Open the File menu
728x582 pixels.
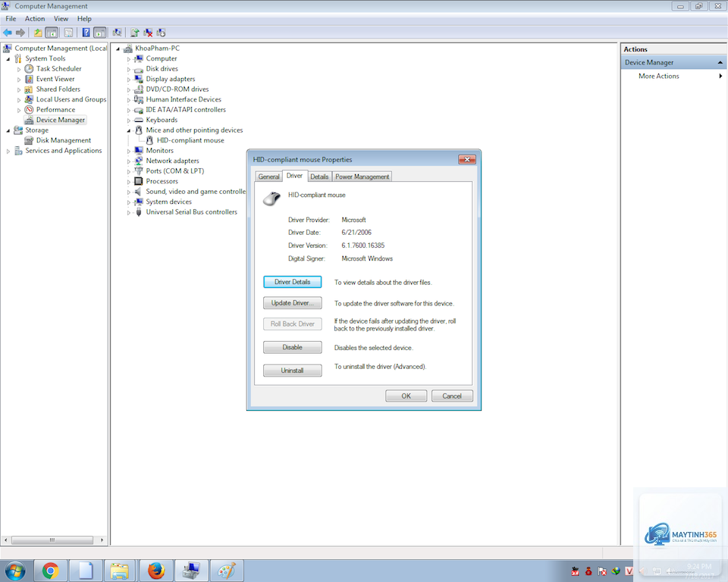point(11,18)
